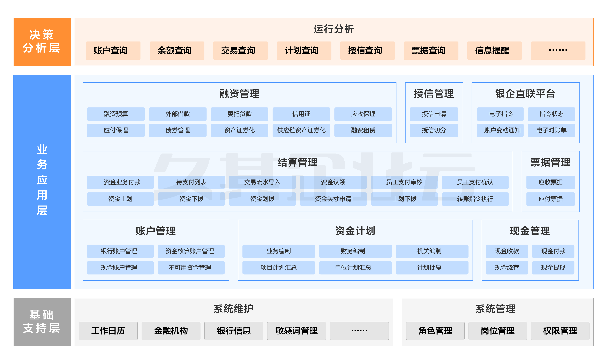Image resolution: width=607 pixels, height=364 pixels.
Task: Click 转账指令执行 box
Action: click(475, 199)
